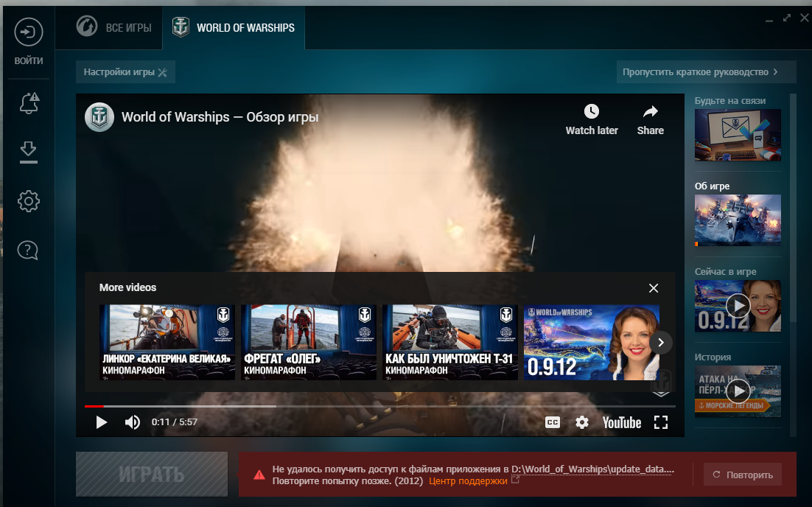812x507 pixels.
Task: Open Как был уничтожен Т-31 thumbnail
Action: point(450,343)
